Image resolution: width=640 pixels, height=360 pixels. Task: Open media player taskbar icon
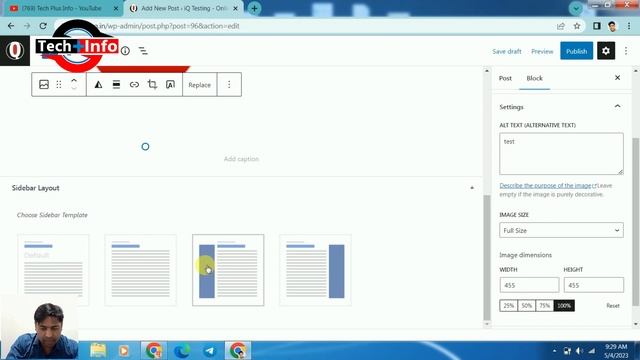[124, 350]
